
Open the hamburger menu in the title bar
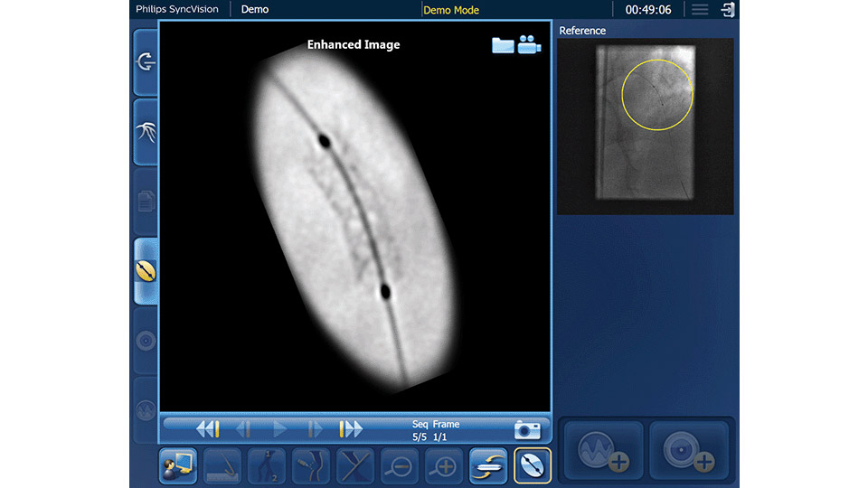699,10
